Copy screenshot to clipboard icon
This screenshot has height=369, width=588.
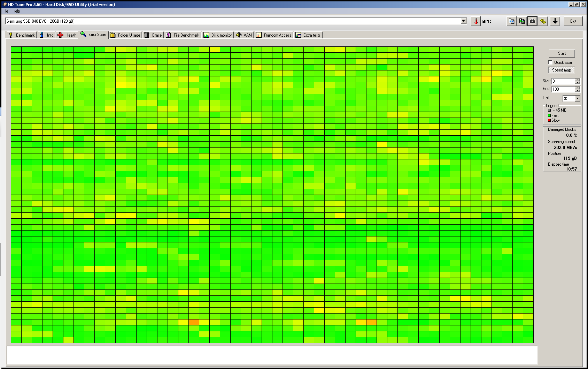522,21
